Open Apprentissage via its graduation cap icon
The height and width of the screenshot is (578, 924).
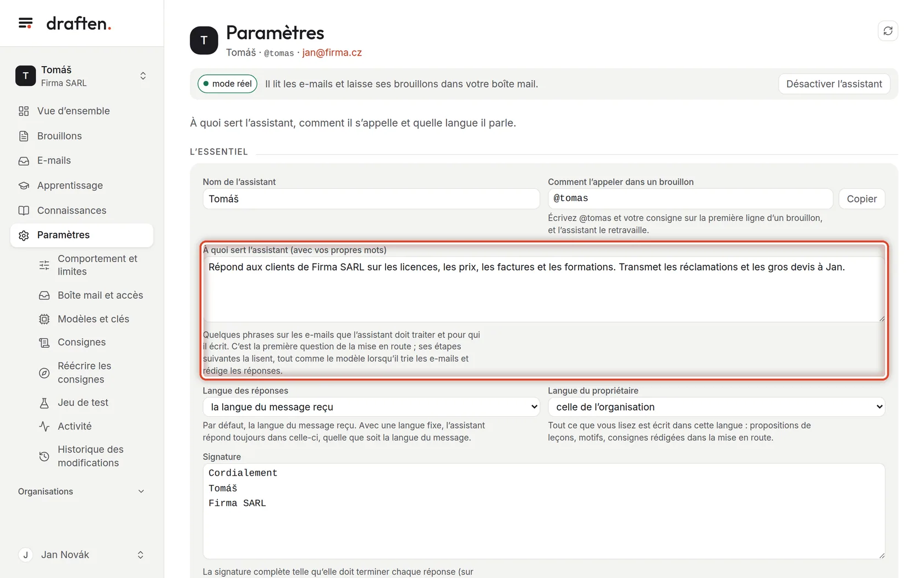(24, 186)
